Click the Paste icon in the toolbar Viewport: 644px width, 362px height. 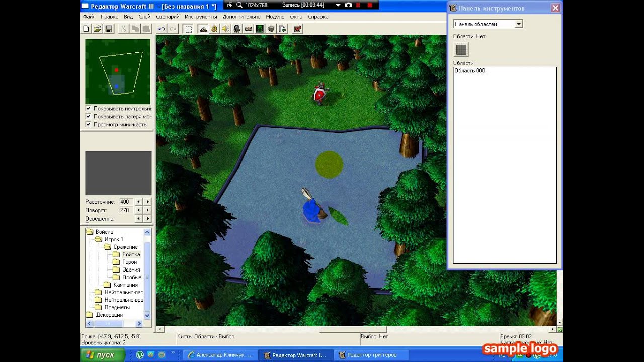(x=146, y=29)
